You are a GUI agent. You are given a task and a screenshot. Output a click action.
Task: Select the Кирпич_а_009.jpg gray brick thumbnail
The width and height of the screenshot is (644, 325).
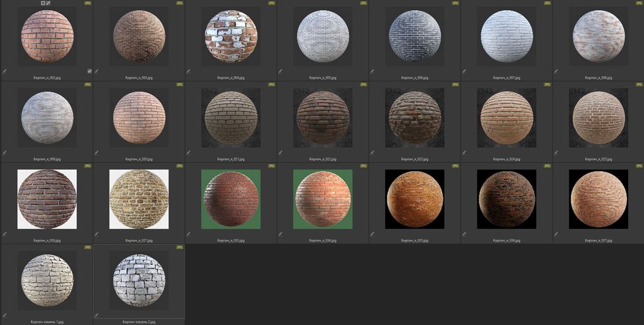tap(47, 117)
